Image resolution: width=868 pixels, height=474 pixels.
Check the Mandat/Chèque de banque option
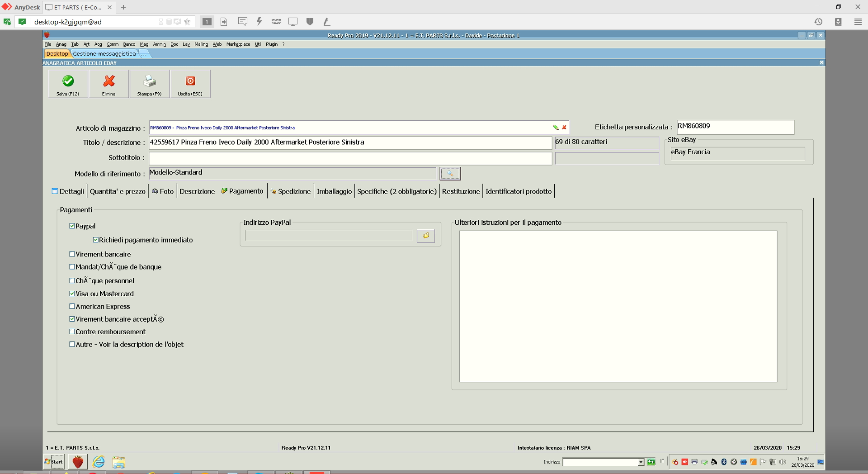pos(72,267)
